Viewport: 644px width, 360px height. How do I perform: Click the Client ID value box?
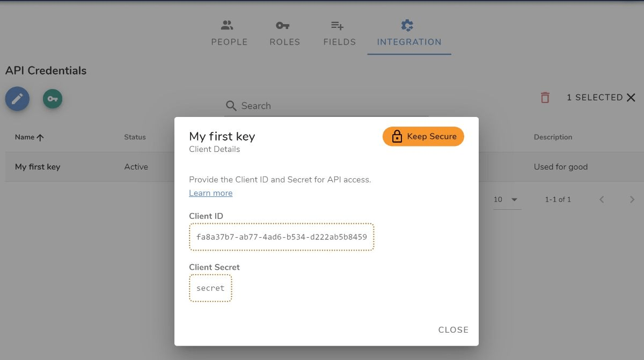282,237
